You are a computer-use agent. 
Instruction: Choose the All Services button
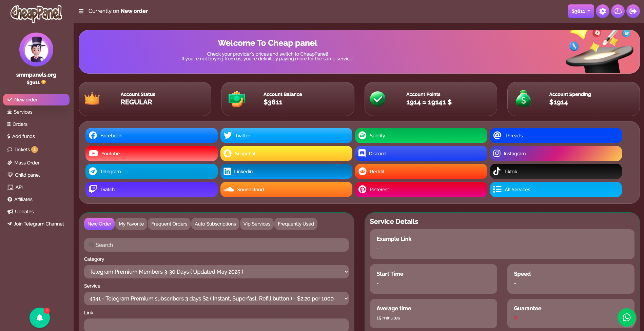[x=555, y=190]
